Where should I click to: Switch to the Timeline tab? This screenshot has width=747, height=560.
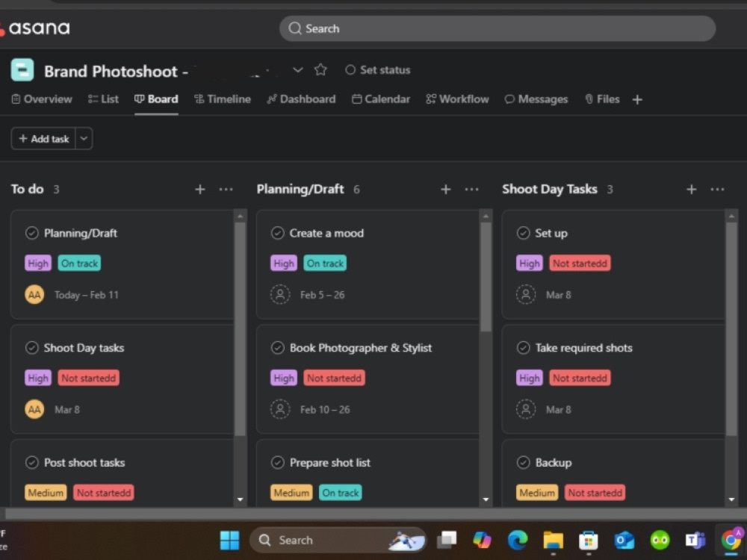pos(223,99)
